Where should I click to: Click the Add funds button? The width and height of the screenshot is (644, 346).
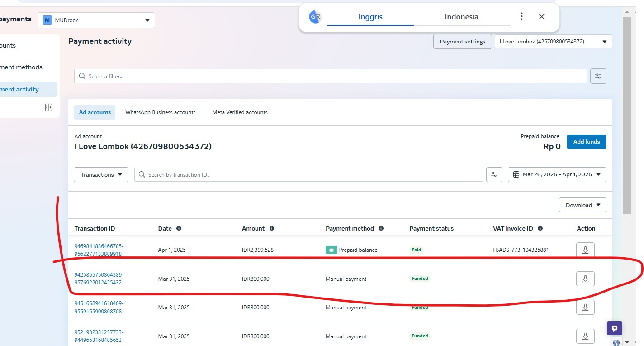tap(586, 142)
